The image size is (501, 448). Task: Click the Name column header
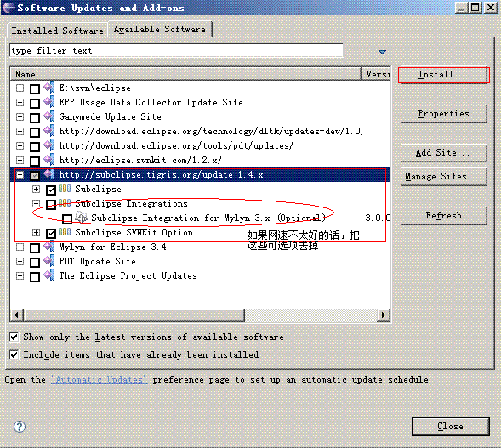(185, 74)
